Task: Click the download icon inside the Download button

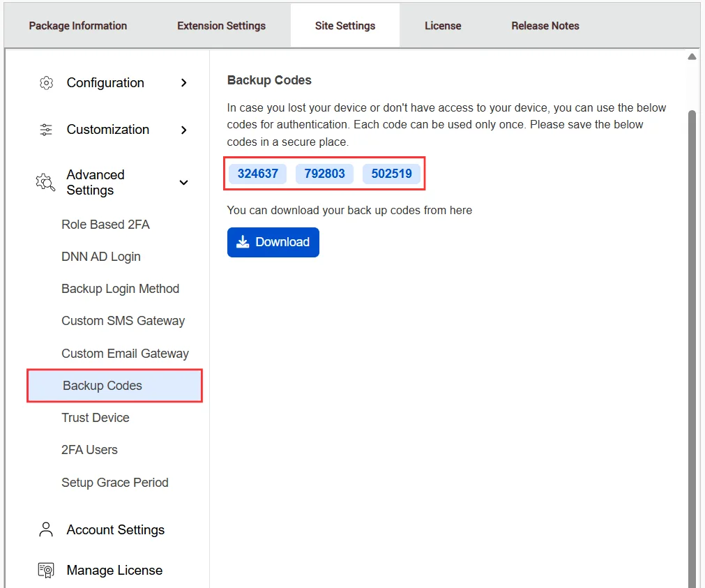Action: (x=243, y=241)
